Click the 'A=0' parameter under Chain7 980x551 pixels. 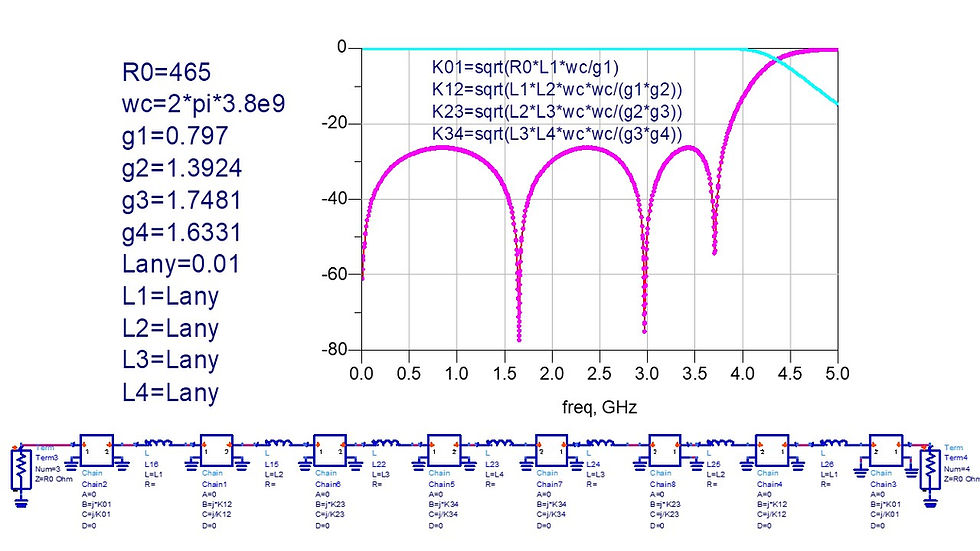(544, 495)
